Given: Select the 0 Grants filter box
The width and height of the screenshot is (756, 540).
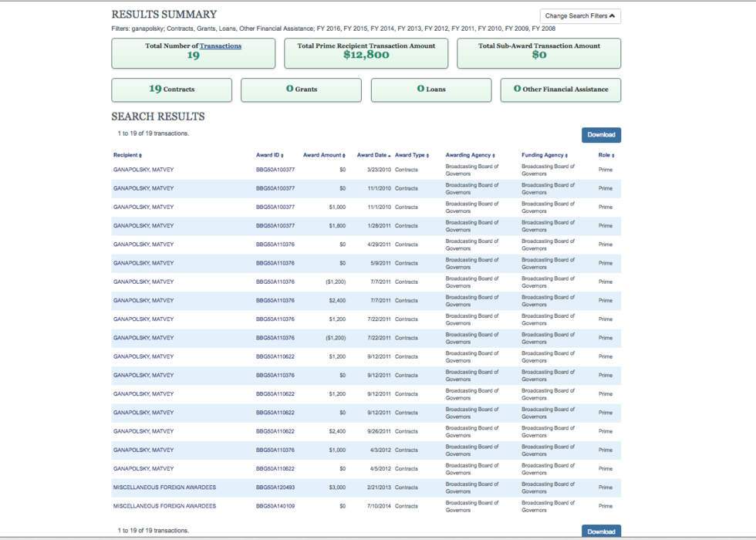Looking at the screenshot, I should [x=301, y=89].
